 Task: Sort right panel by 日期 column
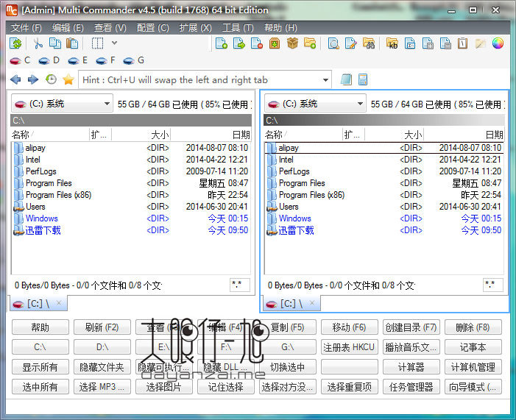[x=463, y=135]
